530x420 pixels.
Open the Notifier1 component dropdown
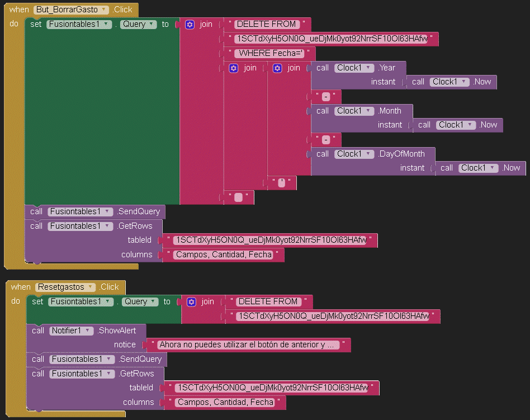(x=88, y=331)
